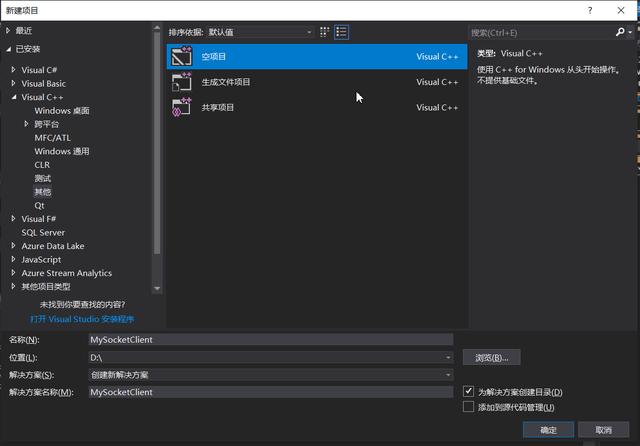Close the 新建项目 dialog
Image resolution: width=640 pixels, height=446 pixels.
tap(621, 10)
